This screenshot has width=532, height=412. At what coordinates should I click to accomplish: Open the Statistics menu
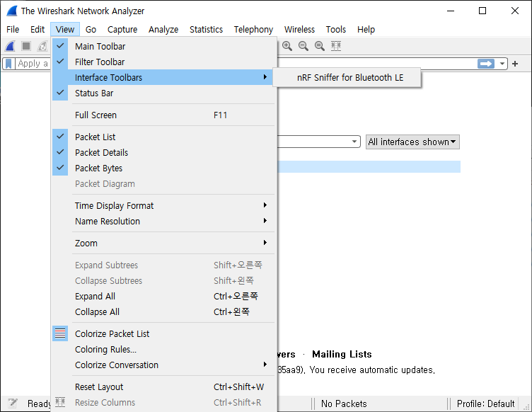(x=207, y=30)
